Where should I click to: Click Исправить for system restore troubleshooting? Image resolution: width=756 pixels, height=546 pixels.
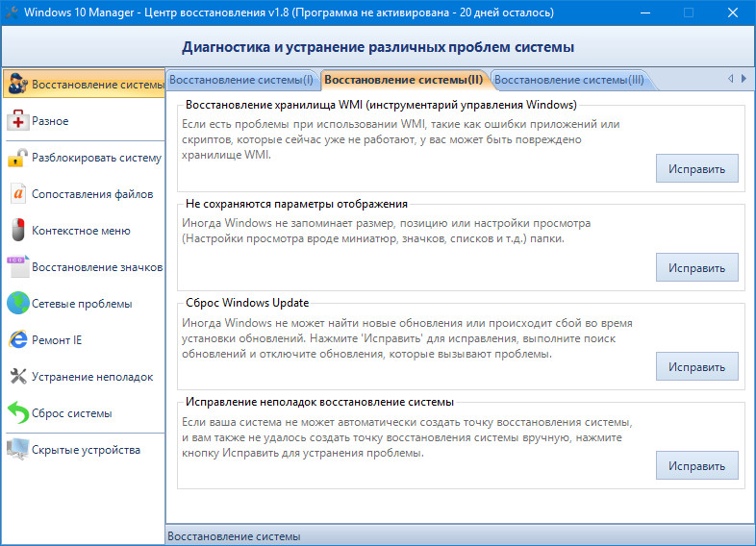[x=696, y=465]
